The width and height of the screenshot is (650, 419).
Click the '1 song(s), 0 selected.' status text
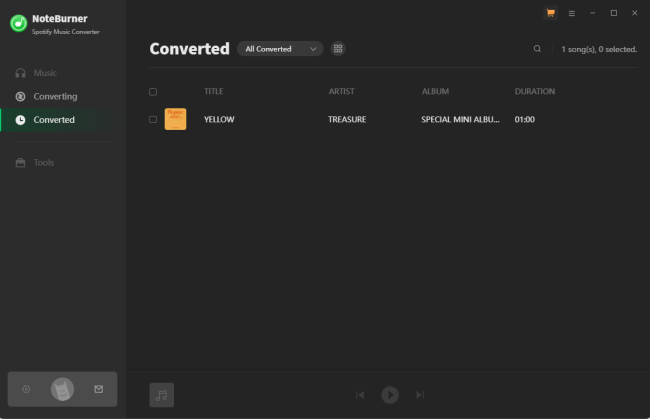tap(599, 49)
